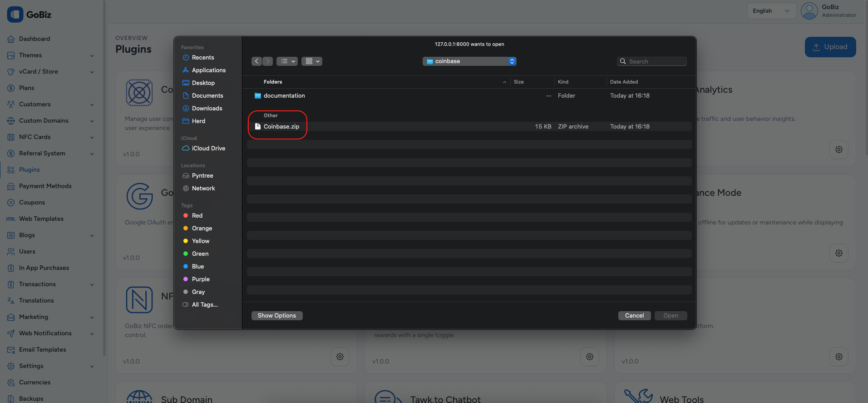The height and width of the screenshot is (403, 868).
Task: Click Show Options button
Action: [x=277, y=316]
